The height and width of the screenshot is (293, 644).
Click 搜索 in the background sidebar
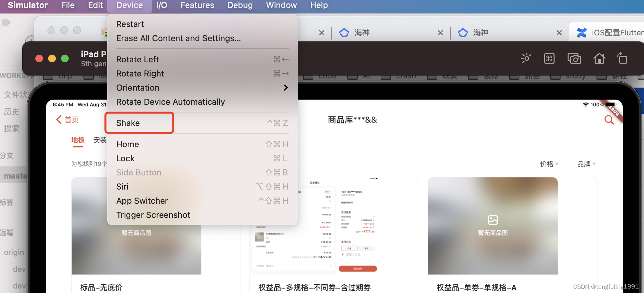click(x=12, y=129)
